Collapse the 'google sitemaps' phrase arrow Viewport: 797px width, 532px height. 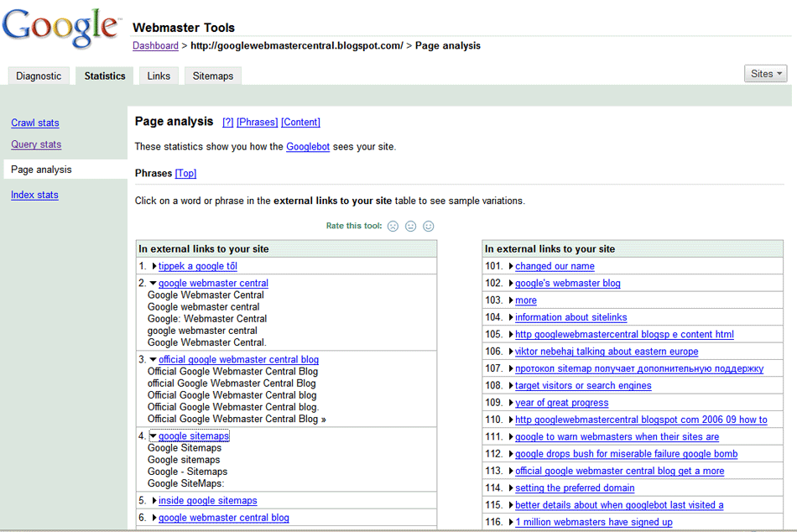(153, 436)
